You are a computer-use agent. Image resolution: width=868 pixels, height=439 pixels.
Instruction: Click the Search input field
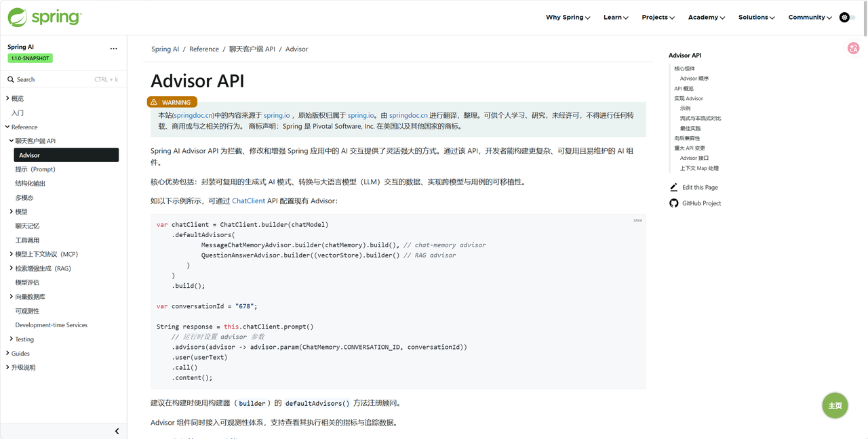(x=63, y=79)
